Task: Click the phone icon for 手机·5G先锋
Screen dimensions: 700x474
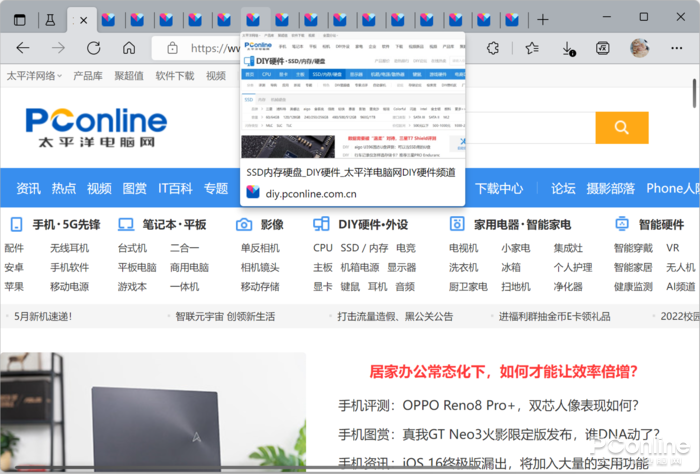Action: coord(17,224)
